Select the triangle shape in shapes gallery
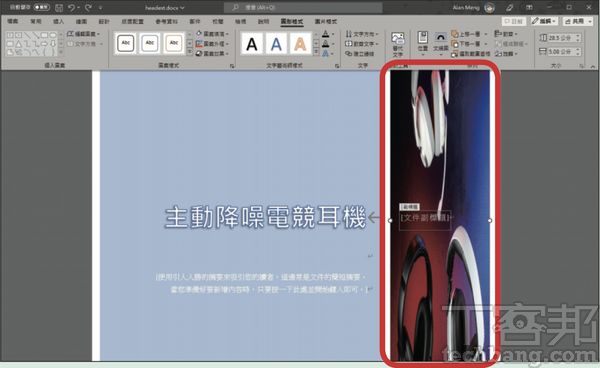Viewport: 600px width, 368px height. pyautogui.click(x=19, y=44)
